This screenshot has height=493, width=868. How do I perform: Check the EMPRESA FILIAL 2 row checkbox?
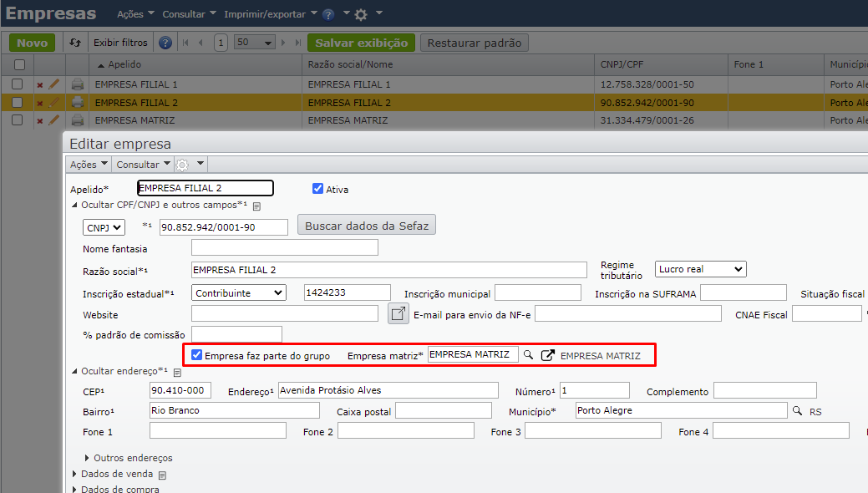point(18,103)
